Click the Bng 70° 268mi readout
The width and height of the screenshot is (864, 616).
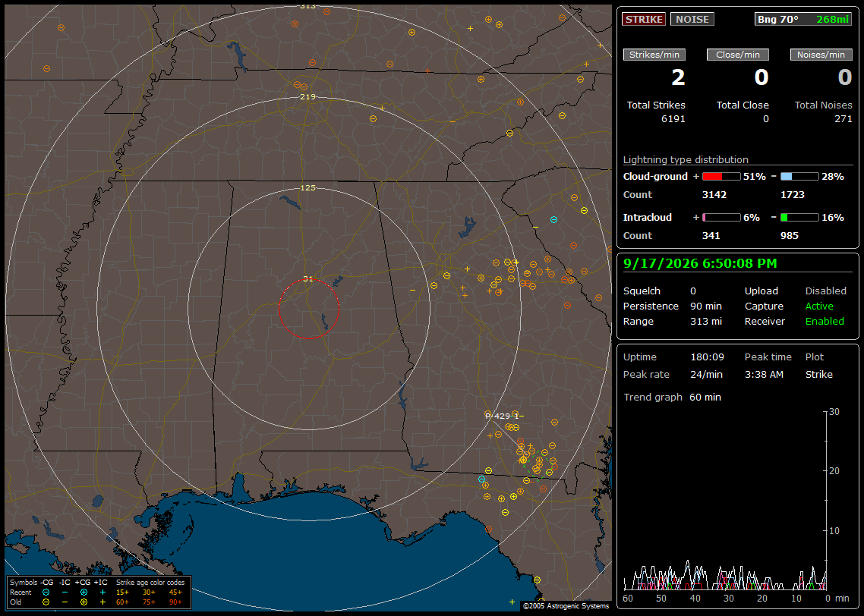(x=803, y=19)
